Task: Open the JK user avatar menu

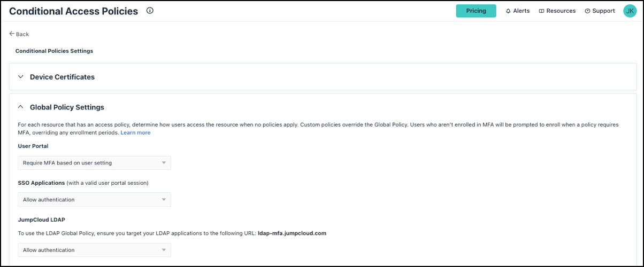Action: point(630,11)
